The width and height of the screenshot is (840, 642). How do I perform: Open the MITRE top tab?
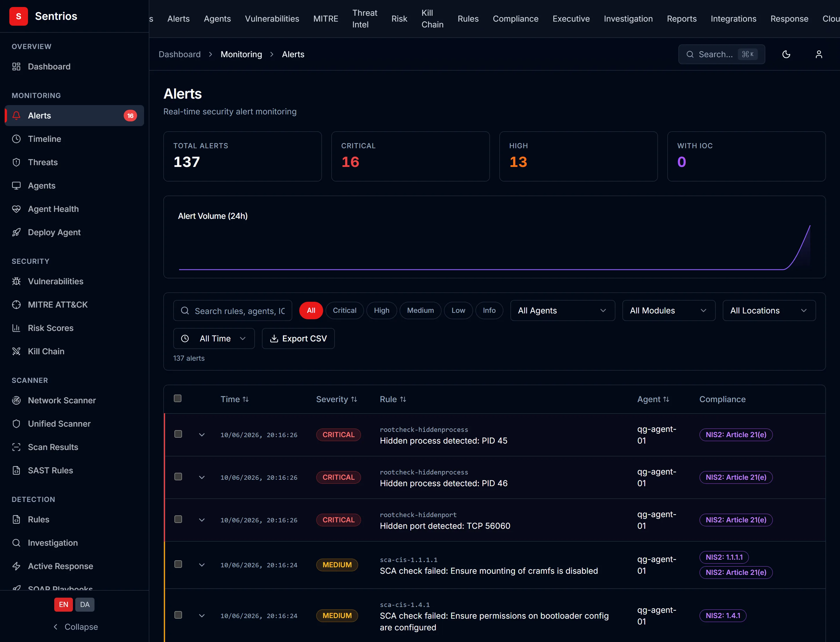point(325,19)
